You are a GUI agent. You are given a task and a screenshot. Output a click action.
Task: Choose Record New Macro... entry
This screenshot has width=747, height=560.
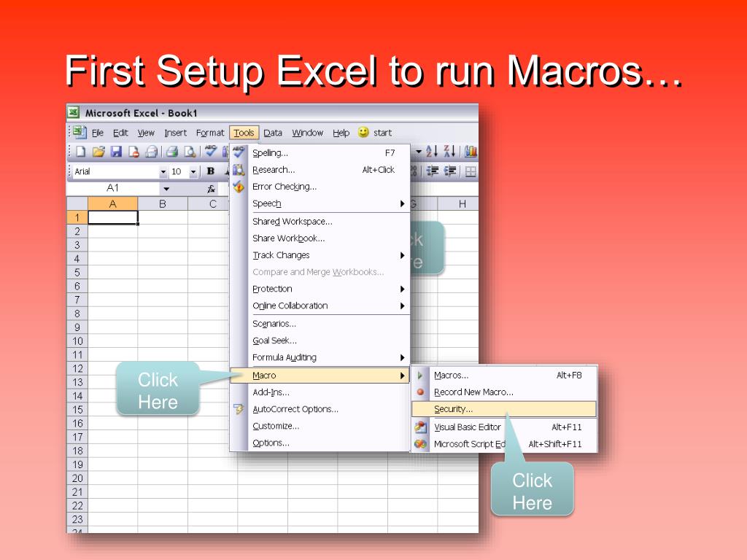(504, 392)
